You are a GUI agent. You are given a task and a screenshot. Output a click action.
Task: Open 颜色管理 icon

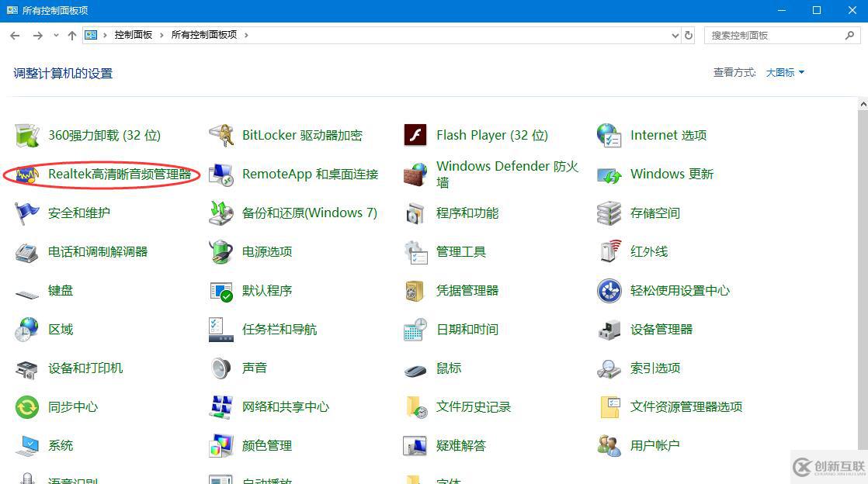(220, 447)
